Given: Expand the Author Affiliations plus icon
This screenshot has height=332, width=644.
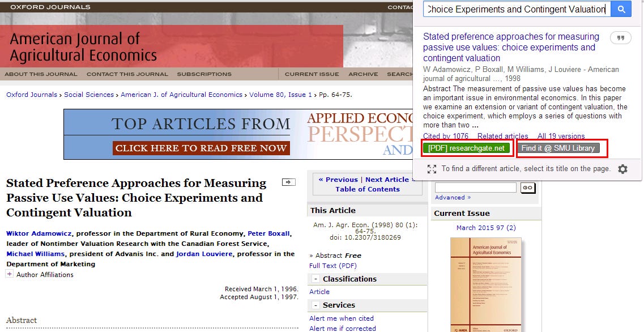Looking at the screenshot, I should (9, 274).
